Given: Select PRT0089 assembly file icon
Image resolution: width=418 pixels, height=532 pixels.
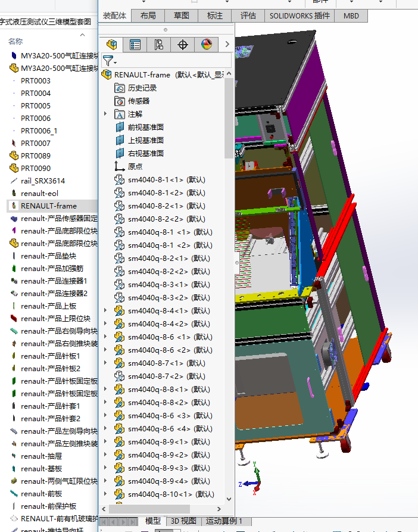Looking at the screenshot, I should 14,155.
